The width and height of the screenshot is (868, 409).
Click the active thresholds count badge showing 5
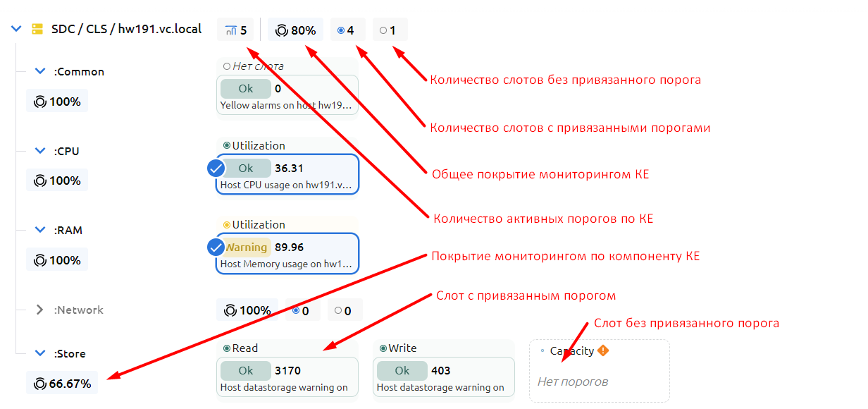pyautogui.click(x=235, y=30)
